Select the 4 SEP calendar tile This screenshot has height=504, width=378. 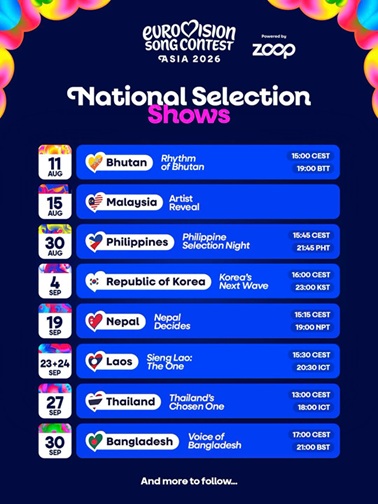click(55, 282)
